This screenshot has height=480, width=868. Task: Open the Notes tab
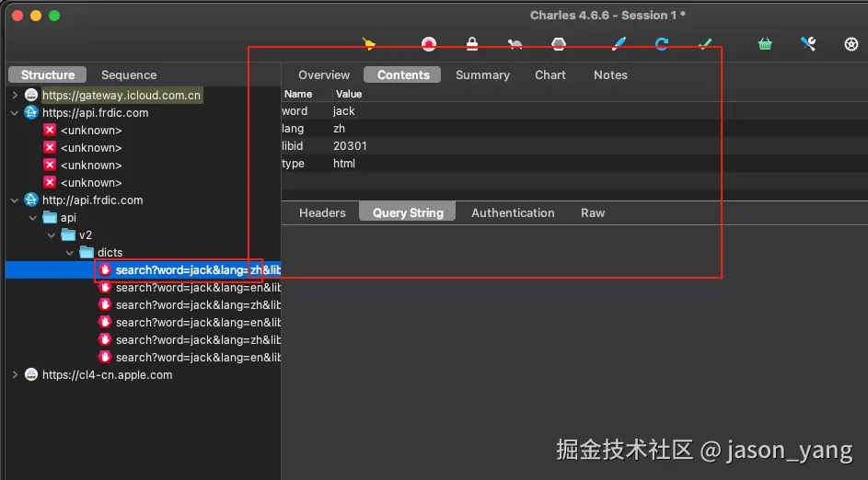pos(610,74)
